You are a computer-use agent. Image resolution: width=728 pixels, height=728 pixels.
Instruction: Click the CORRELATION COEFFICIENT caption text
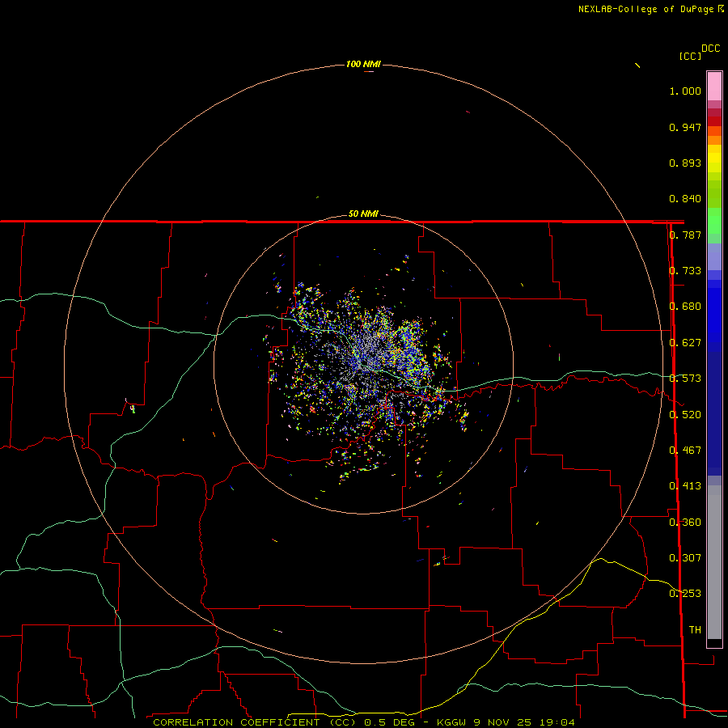236,722
